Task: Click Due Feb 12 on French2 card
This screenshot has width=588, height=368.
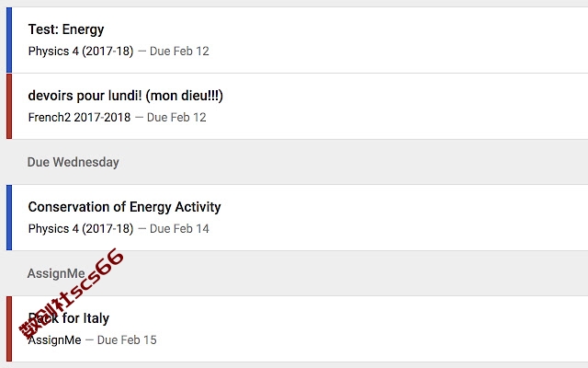Action: [x=176, y=118]
